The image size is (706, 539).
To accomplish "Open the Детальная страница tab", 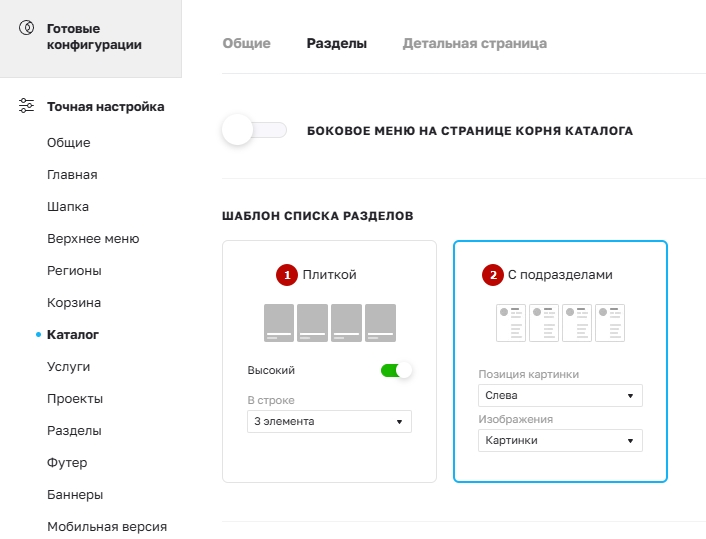I will pos(475,43).
